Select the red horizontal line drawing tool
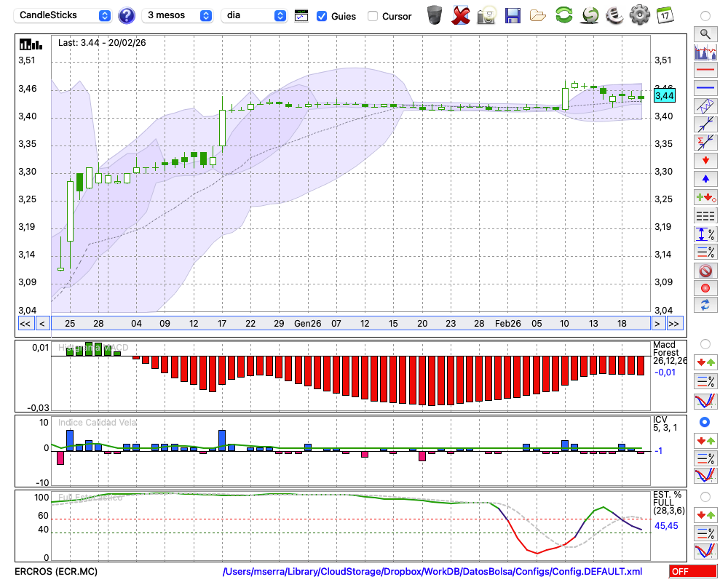 point(705,71)
